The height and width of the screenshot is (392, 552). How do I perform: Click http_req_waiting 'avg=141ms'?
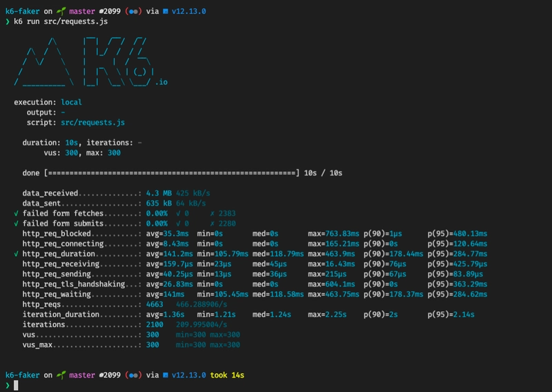pyautogui.click(x=165, y=294)
